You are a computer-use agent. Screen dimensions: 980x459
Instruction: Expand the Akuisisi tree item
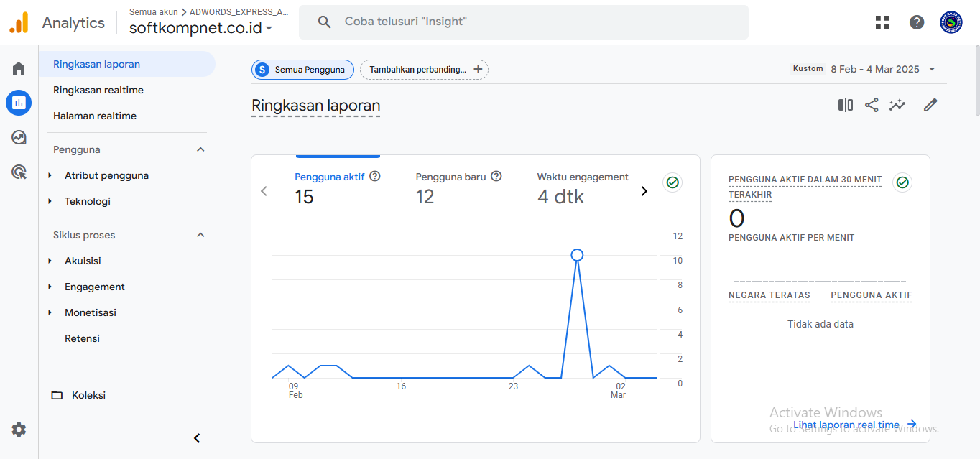click(50, 261)
